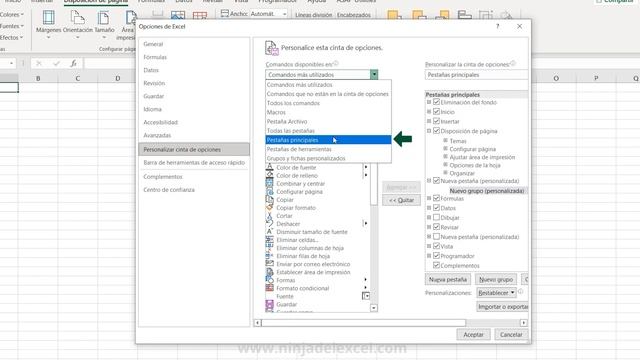640x360 pixels.
Task: Select Establecer área de impresión command
Action: pos(313,272)
